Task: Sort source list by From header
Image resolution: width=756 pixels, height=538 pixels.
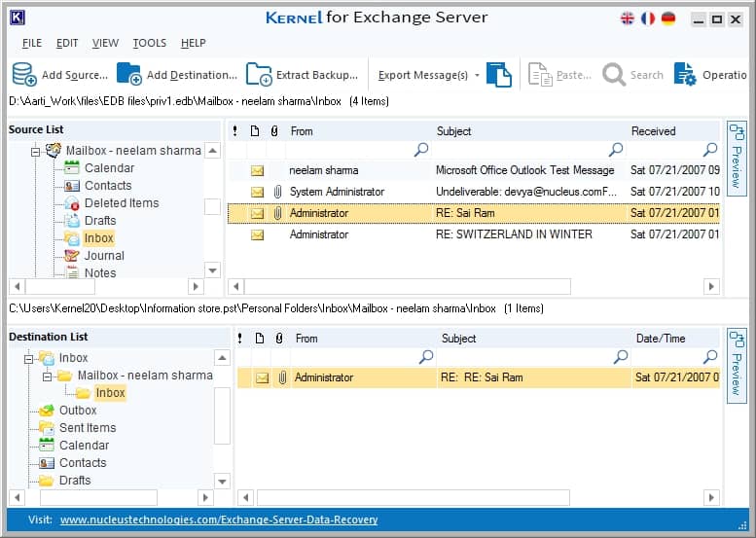Action: [302, 131]
